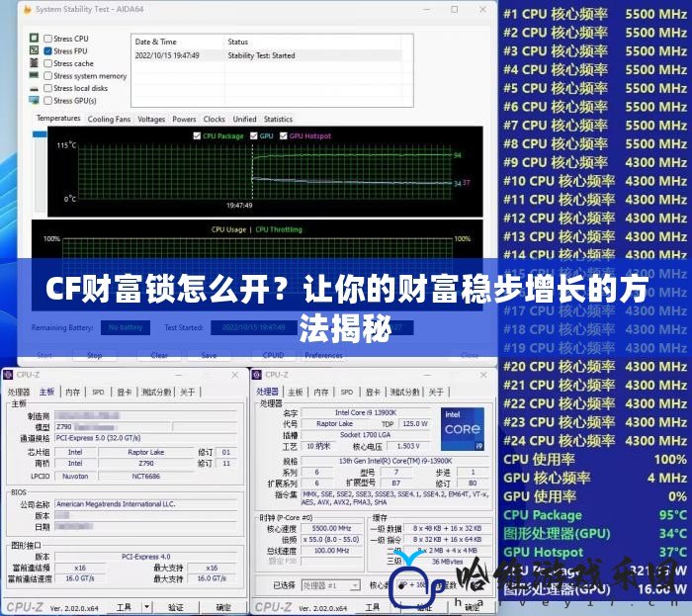This screenshot has width=692, height=616.
Task: Click the AIDA64 flame icon in title bar
Action: (x=28, y=9)
